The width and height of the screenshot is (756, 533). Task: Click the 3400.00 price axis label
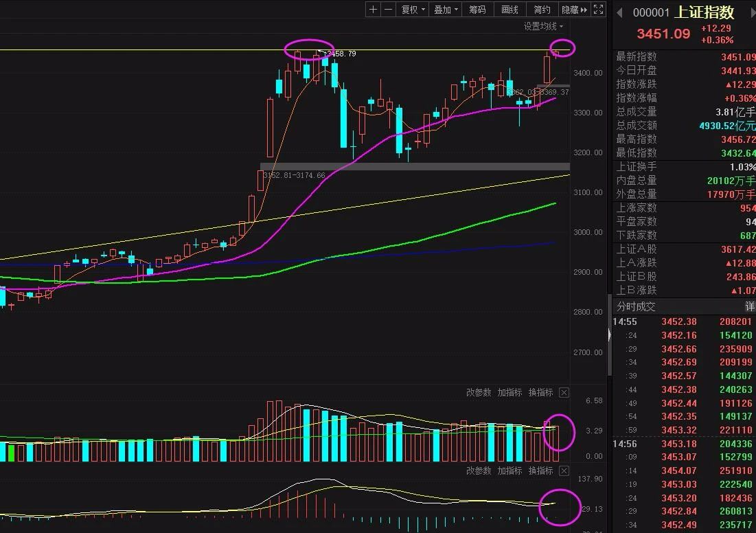coord(588,73)
